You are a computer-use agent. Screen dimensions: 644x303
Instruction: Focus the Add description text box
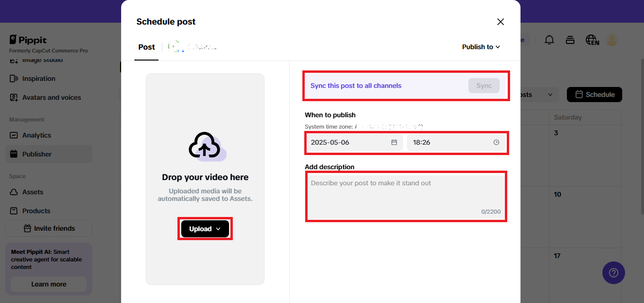[406, 196]
